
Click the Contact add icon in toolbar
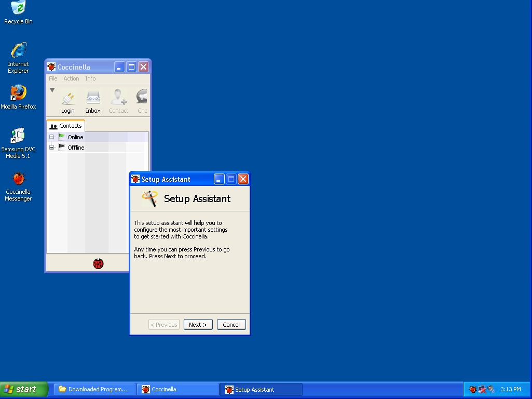click(x=118, y=97)
